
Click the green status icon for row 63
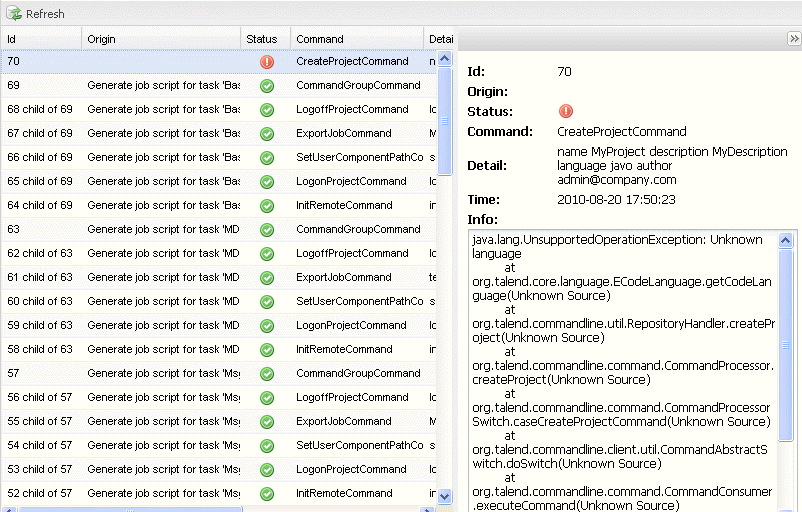(267, 230)
